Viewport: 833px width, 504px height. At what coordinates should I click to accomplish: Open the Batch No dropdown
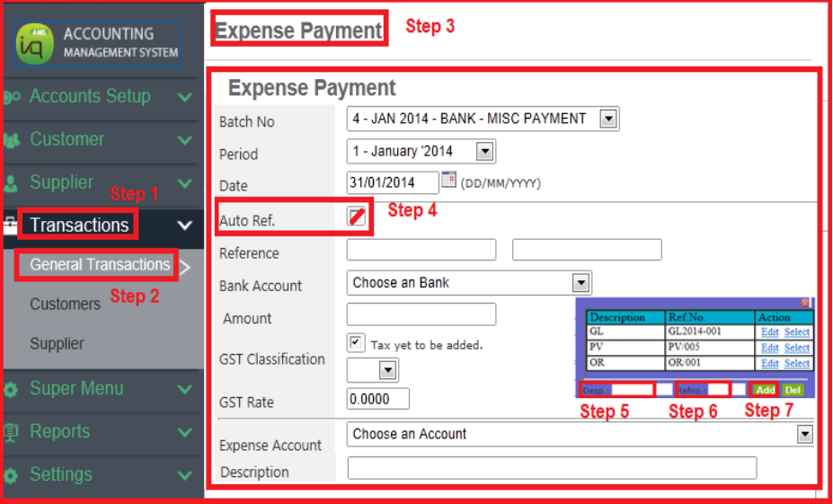coord(608,119)
